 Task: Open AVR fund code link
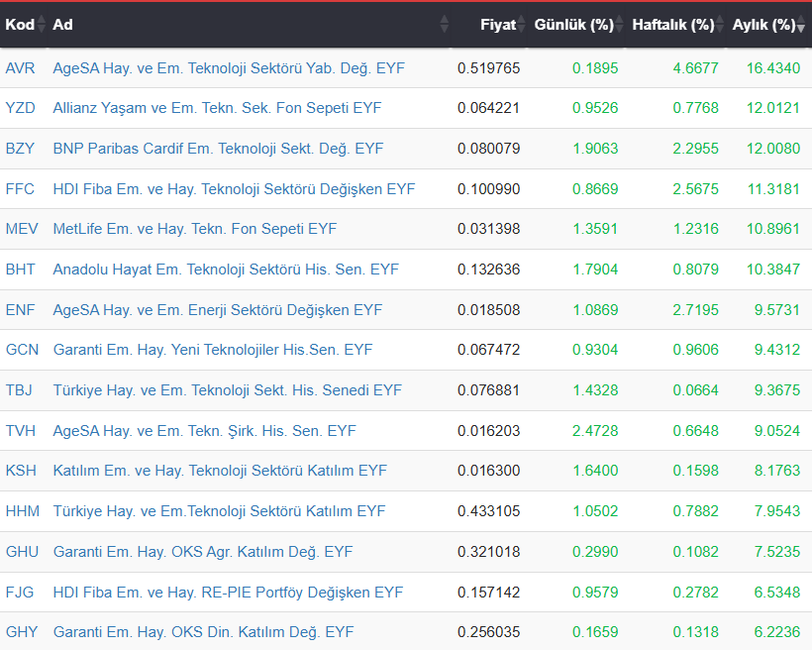20,68
